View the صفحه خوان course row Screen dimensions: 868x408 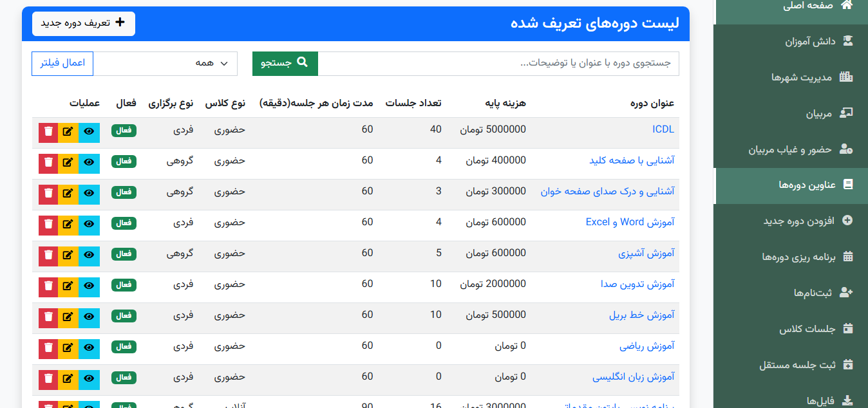pos(90,194)
